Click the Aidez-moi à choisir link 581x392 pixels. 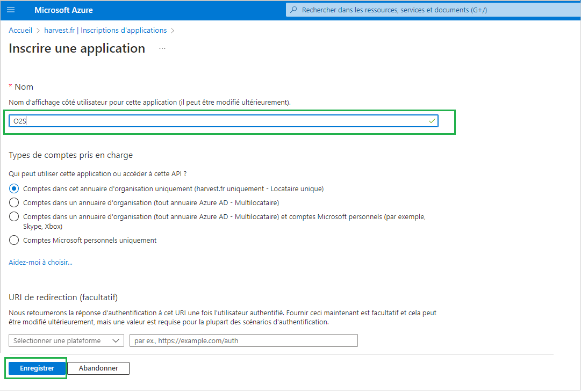point(40,263)
